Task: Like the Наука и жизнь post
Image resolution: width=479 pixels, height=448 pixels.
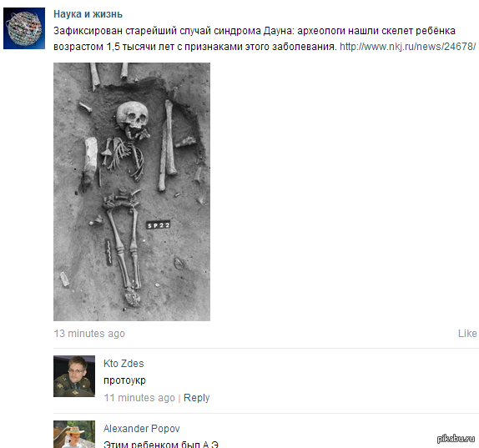Action: click(x=467, y=334)
